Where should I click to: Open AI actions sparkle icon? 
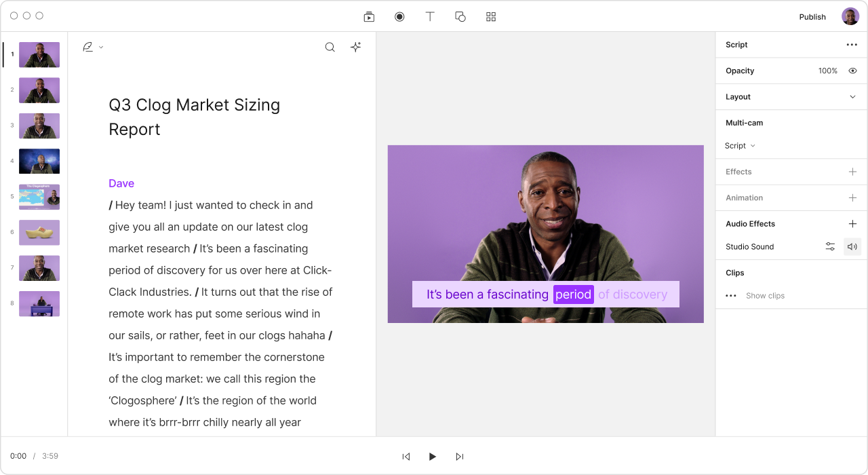(355, 47)
